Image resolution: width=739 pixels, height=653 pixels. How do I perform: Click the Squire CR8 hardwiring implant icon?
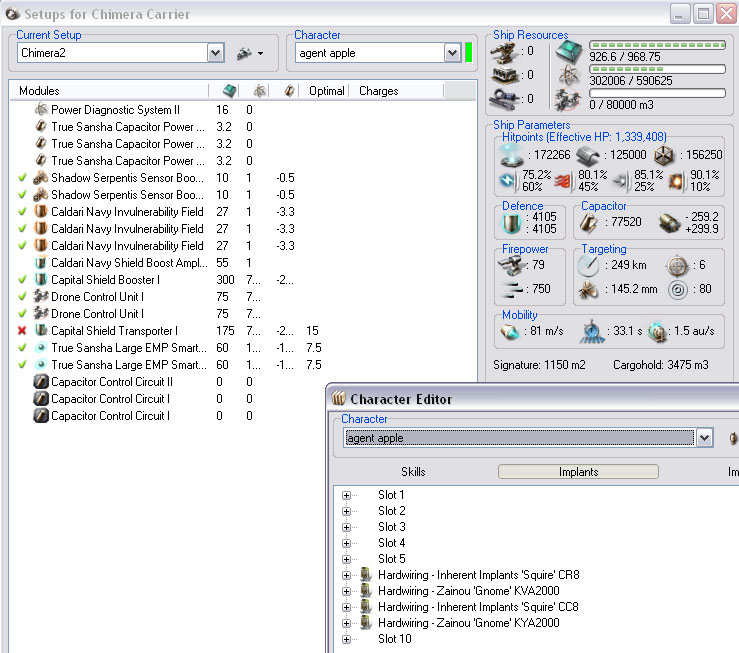[366, 574]
